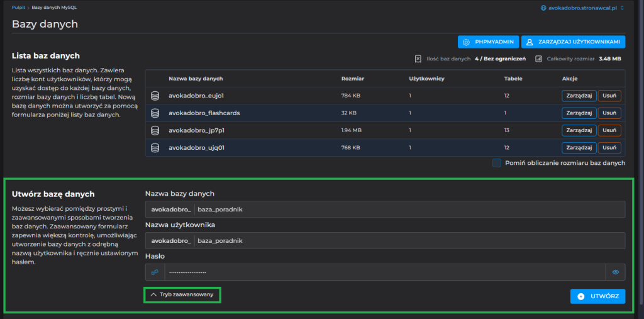The image size is (644, 319).
Task: Focus the Hasło password field
Action: 386,272
